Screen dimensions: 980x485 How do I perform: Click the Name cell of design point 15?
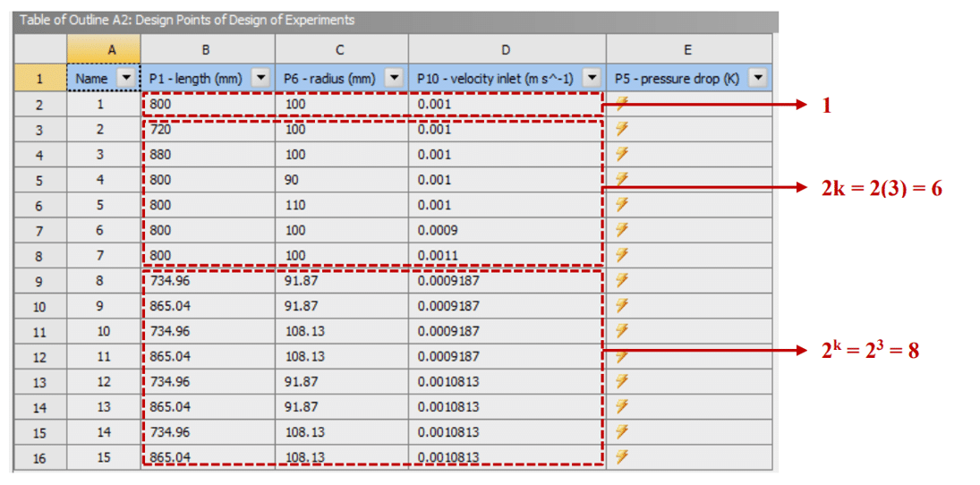tap(104, 457)
